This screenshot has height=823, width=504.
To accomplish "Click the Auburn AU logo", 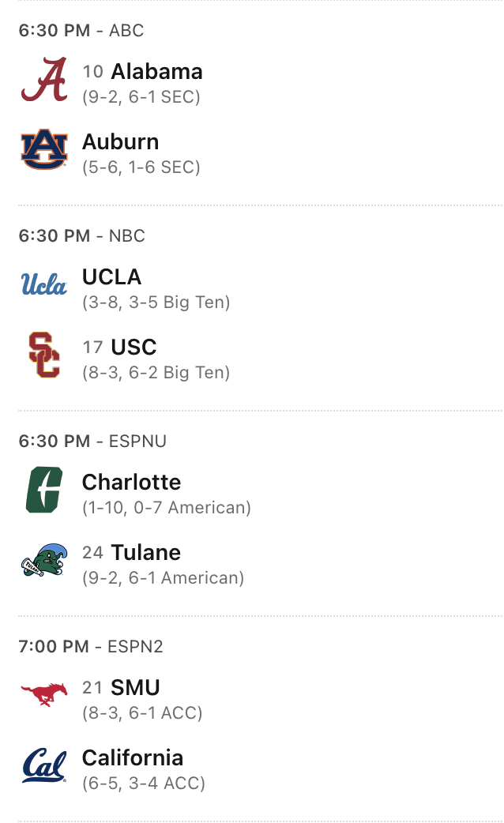I will (x=44, y=150).
